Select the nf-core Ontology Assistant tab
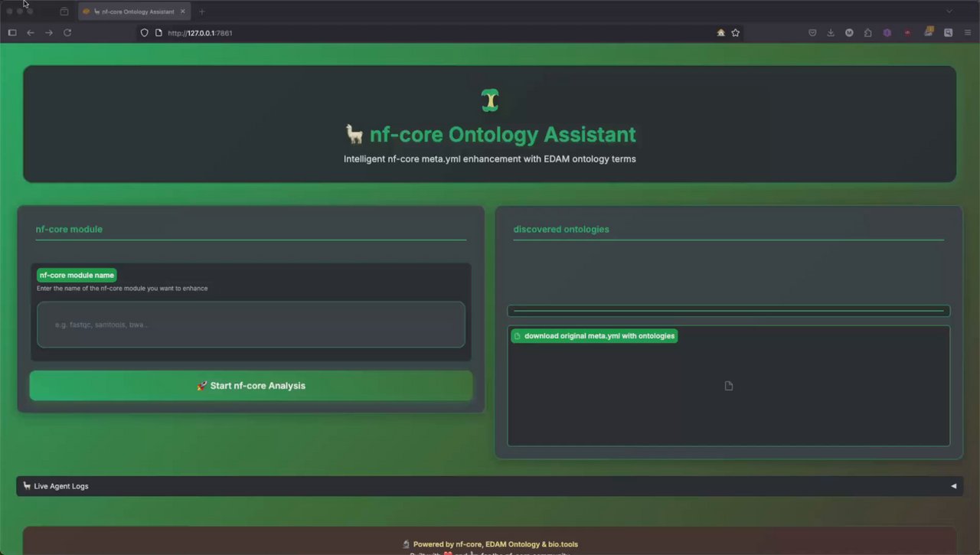980x555 pixels. 135,11
